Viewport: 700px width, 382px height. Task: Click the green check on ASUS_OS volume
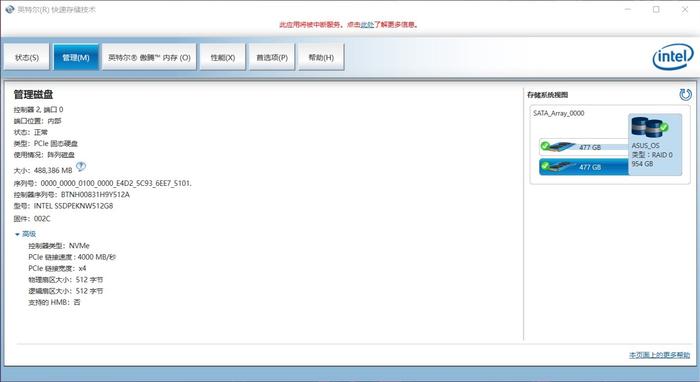click(663, 127)
